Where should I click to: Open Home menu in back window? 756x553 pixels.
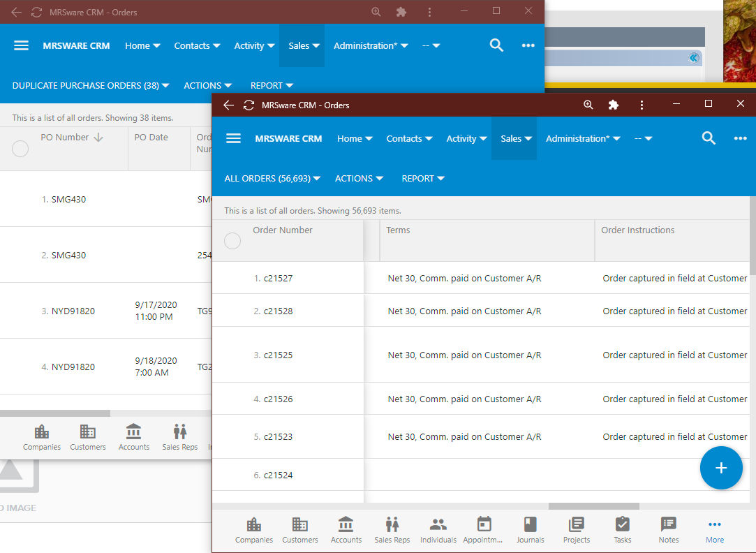[142, 45]
